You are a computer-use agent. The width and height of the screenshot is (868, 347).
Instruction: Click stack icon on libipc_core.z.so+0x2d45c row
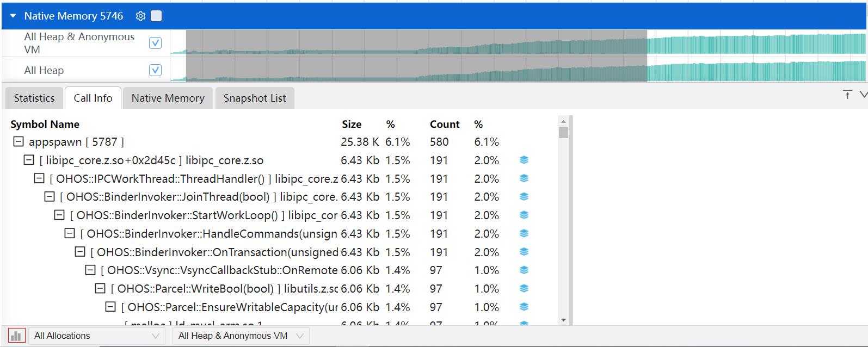click(x=524, y=160)
